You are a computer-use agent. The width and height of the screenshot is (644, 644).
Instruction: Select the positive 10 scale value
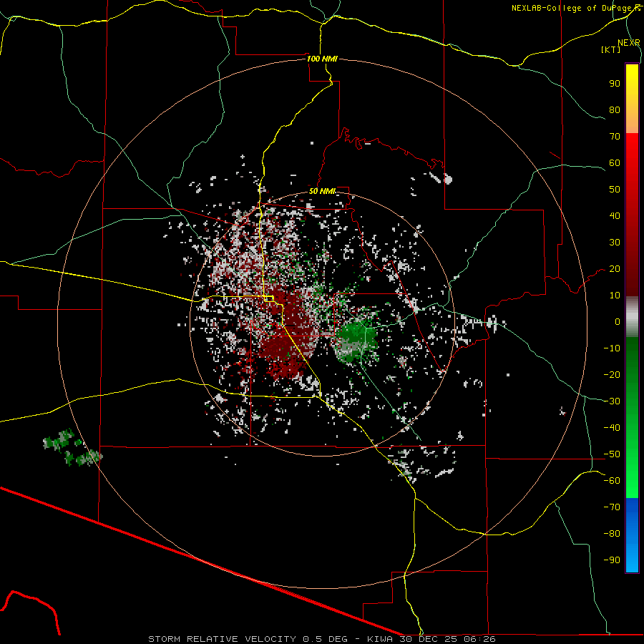tap(615, 296)
